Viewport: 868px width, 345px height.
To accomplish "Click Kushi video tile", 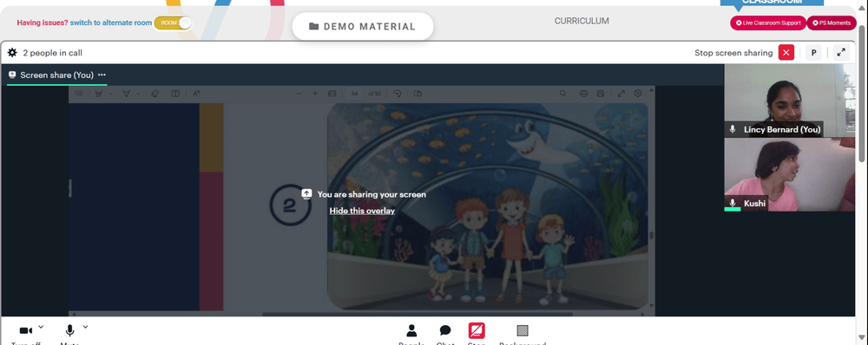I will pos(789,175).
